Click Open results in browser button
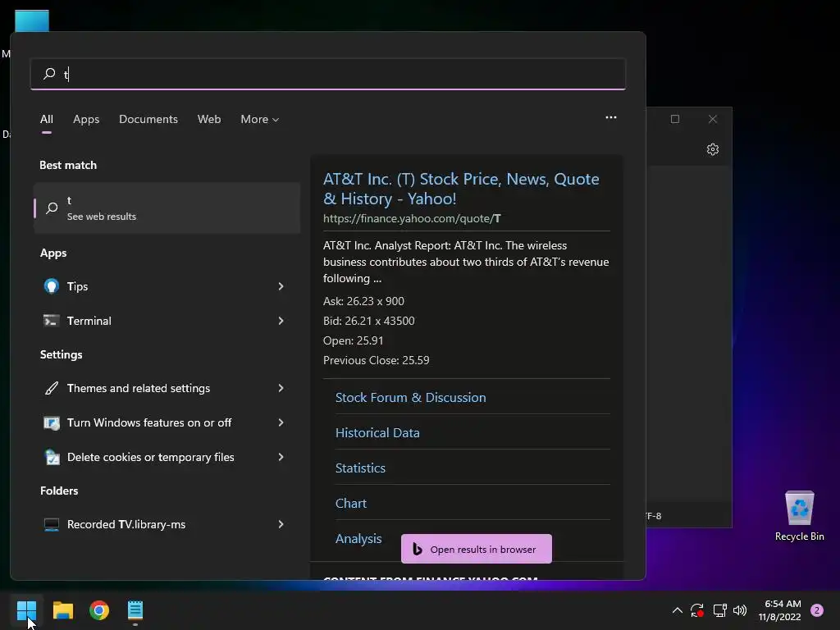The image size is (840, 630). coord(477,549)
